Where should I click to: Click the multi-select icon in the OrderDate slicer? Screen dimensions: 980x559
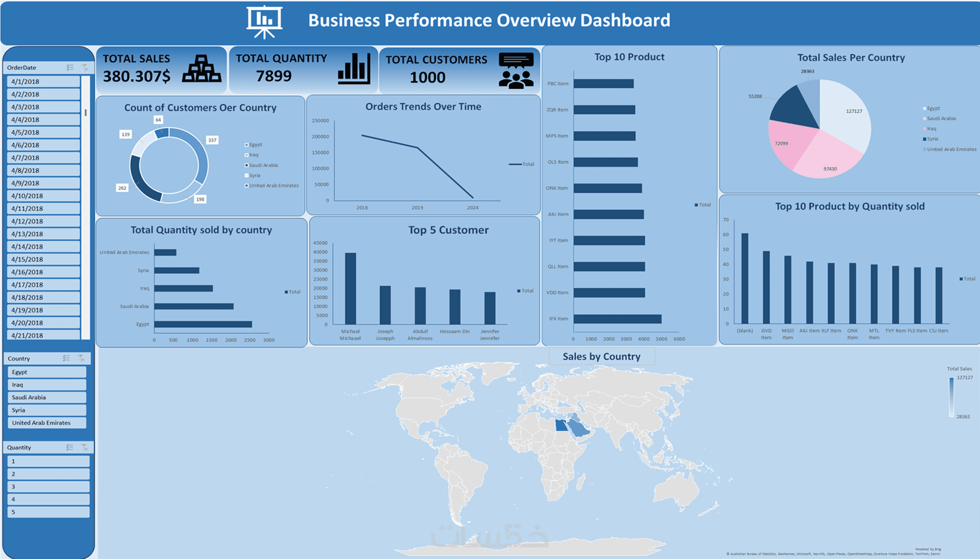pyautogui.click(x=70, y=67)
